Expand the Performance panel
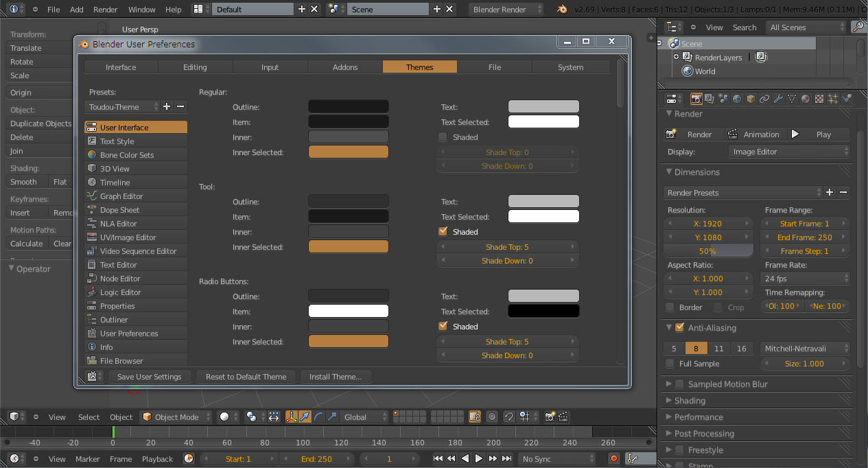The image size is (868, 468). coord(699,417)
